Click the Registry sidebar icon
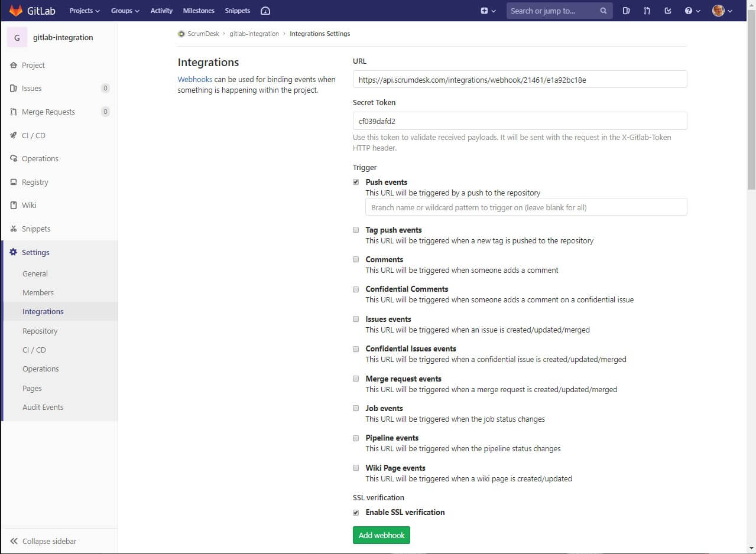Screen dimensions: 756x554 [x=14, y=182]
